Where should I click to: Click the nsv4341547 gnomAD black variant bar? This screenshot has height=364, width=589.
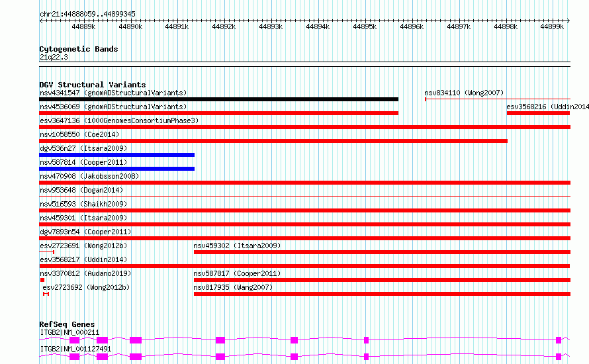(218, 99)
